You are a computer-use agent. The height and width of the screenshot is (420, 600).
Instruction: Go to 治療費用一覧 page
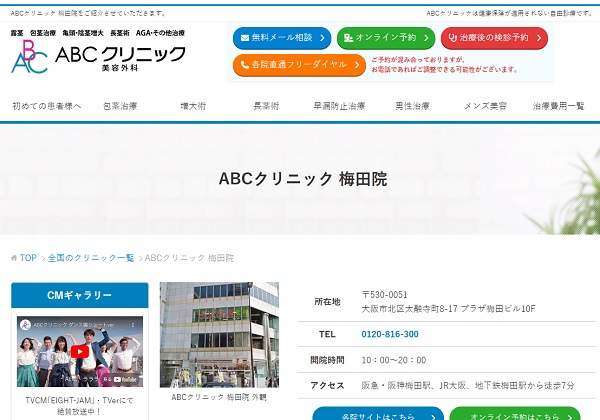coord(558,106)
